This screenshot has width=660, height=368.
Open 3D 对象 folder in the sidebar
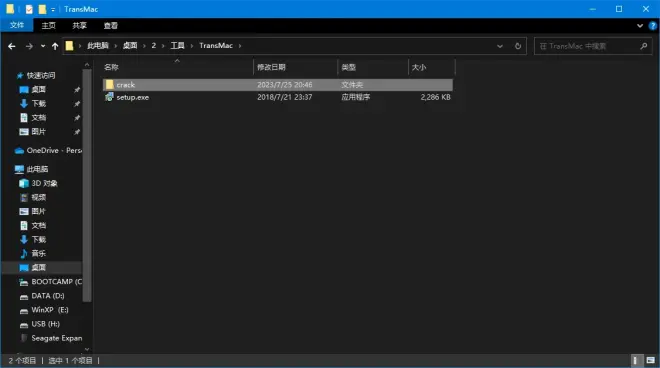(44, 183)
